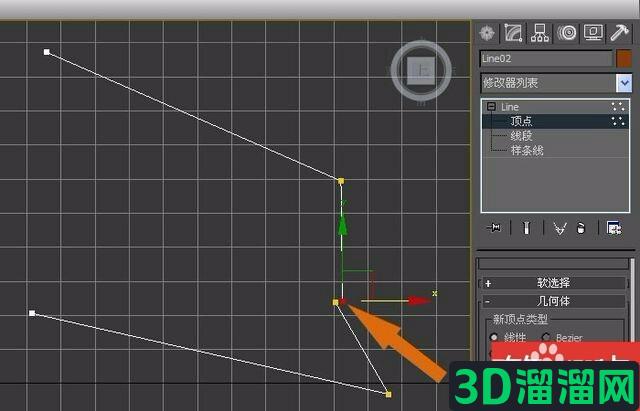Click the green Y-axis gizmo arrow

point(342,225)
